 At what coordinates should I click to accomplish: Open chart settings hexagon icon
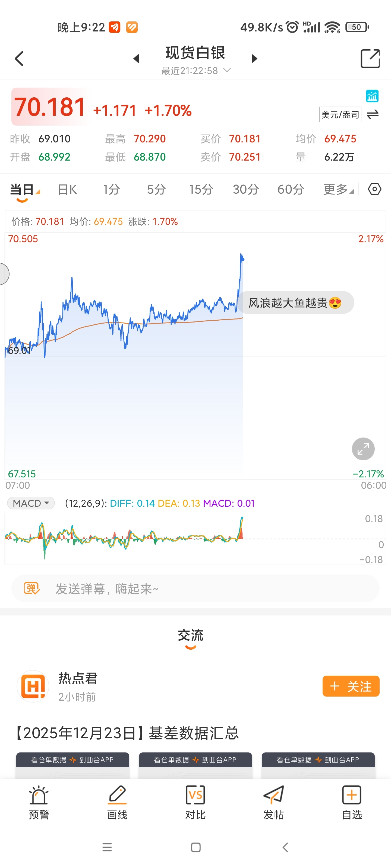click(x=374, y=189)
